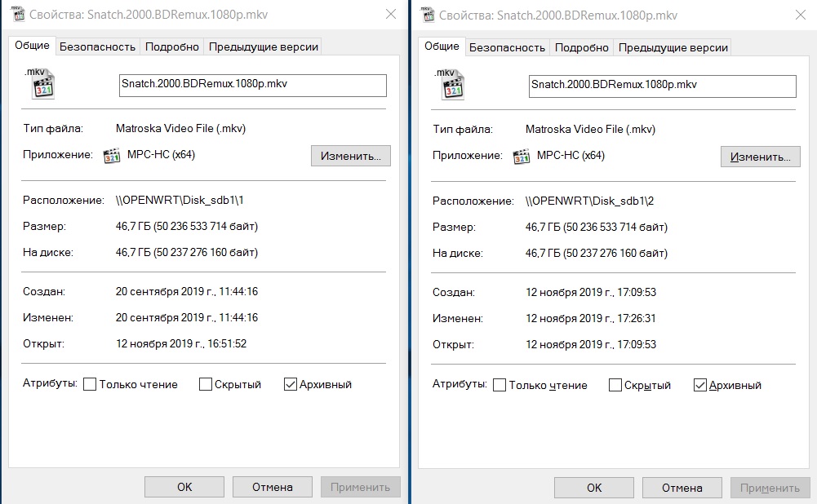Uncheck 'Архивный' checkbox in right window
The image size is (817, 504).
[699, 385]
